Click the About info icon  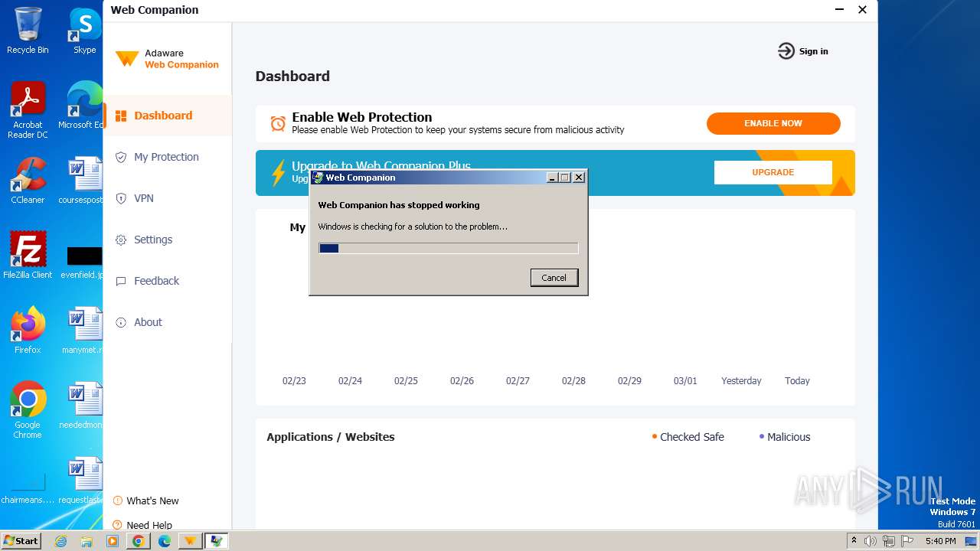[x=121, y=322]
